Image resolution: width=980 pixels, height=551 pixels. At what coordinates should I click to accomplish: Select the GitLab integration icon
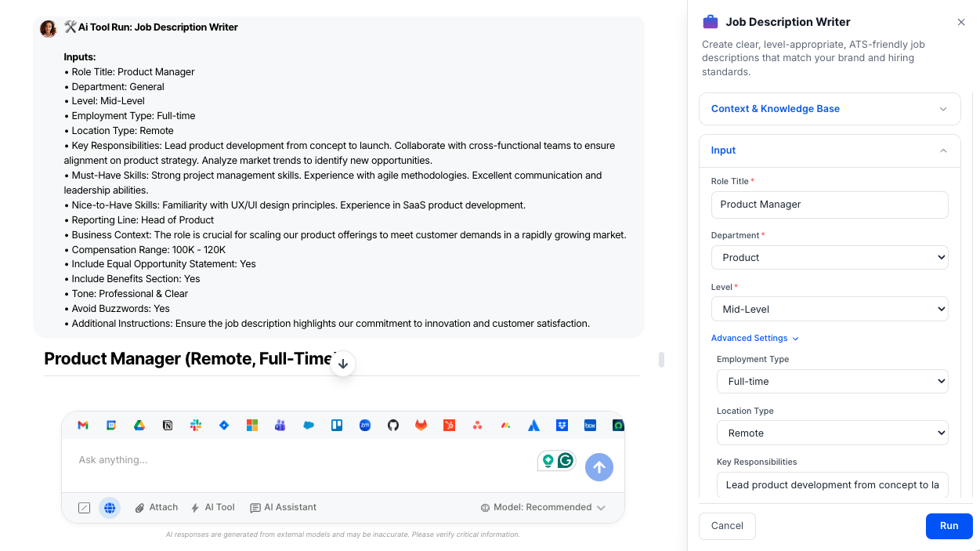coord(421,425)
